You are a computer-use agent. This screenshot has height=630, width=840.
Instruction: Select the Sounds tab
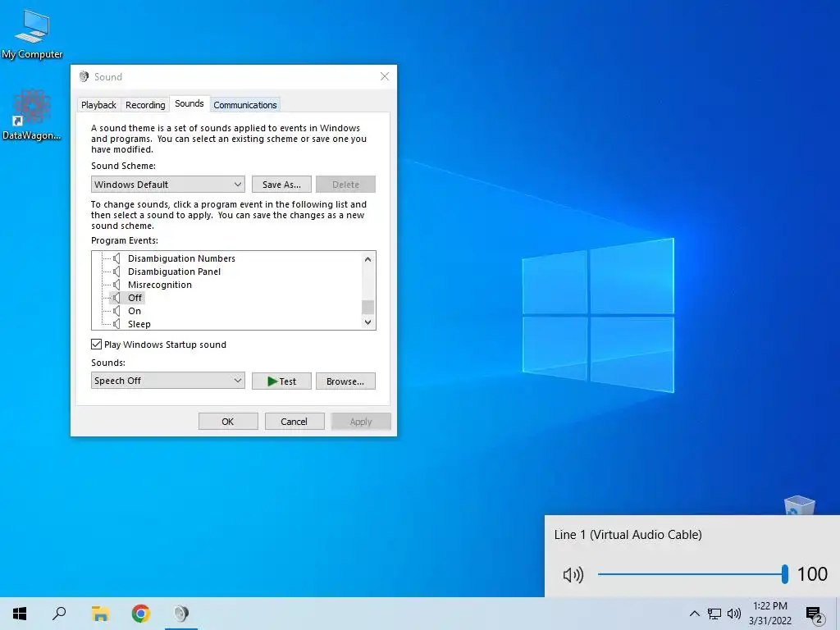pos(189,103)
